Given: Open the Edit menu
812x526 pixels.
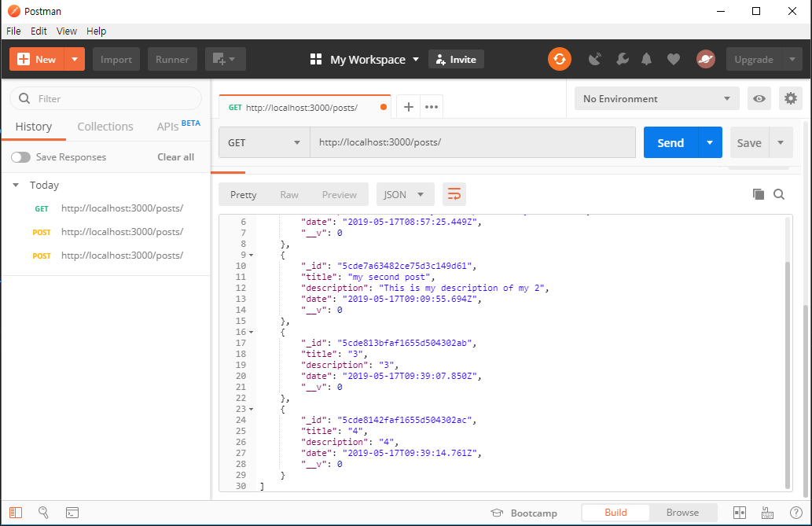Looking at the screenshot, I should coord(39,31).
